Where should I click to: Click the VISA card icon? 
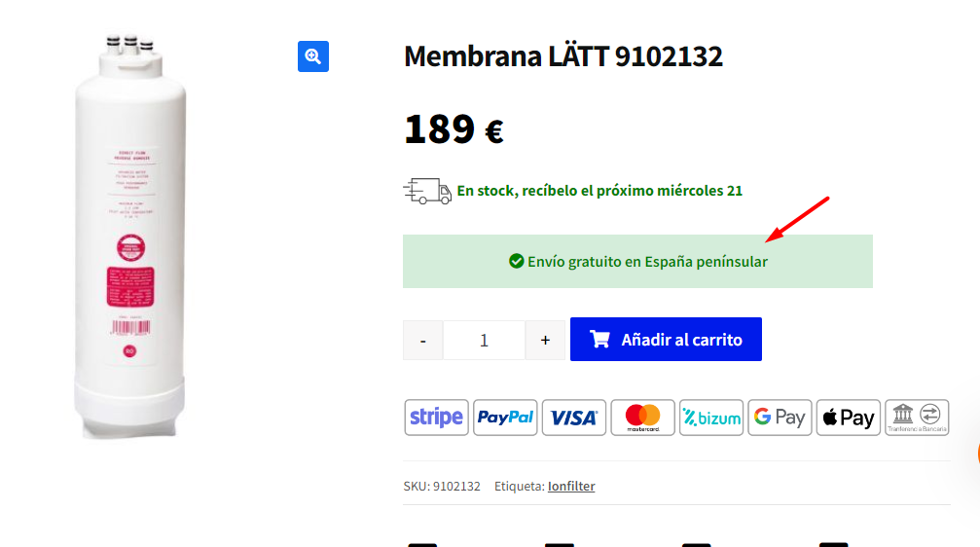574,418
